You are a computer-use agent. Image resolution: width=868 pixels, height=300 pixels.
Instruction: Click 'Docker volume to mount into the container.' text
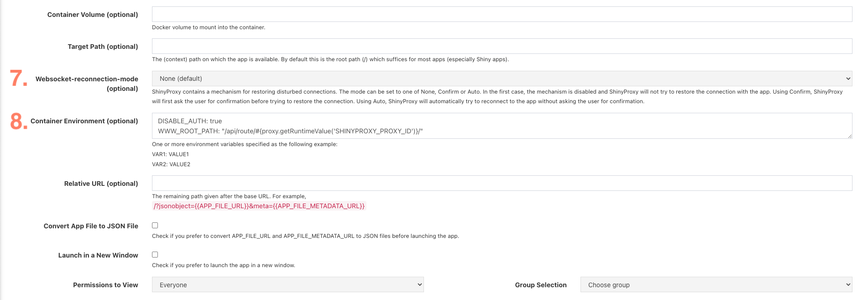209,27
